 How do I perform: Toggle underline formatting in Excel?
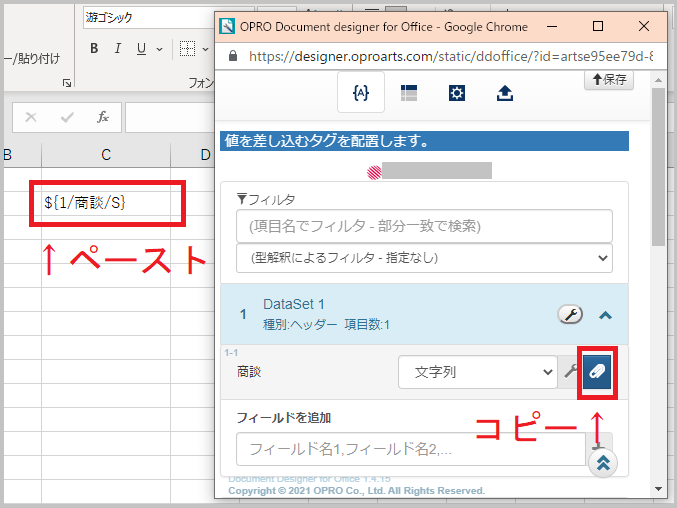point(141,49)
